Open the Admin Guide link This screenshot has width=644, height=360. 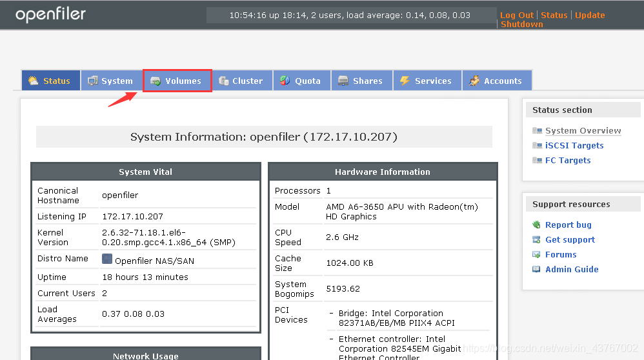[572, 269]
